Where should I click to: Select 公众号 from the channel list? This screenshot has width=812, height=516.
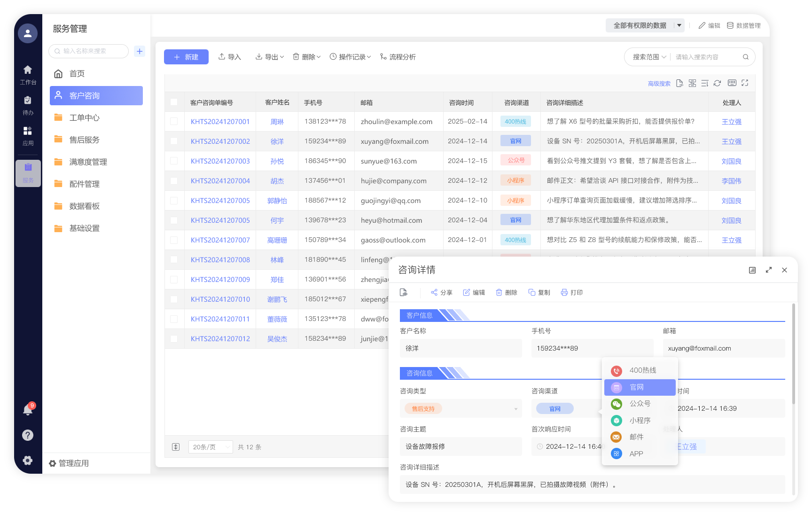click(x=640, y=404)
